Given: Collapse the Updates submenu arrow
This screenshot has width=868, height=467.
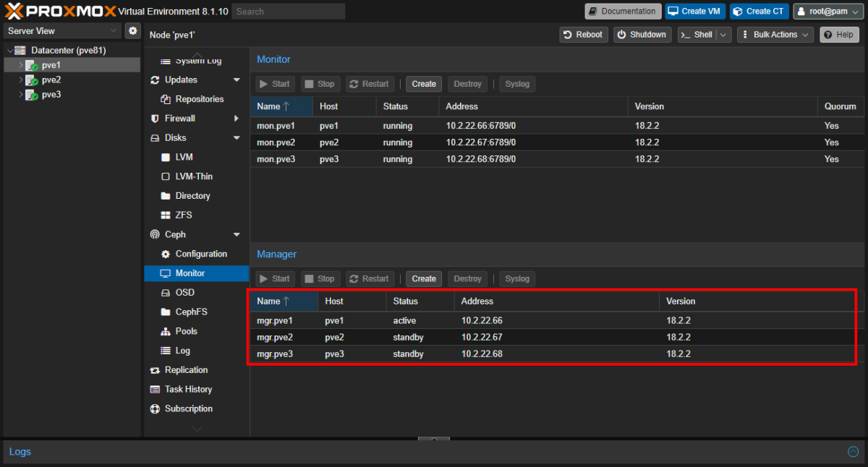Looking at the screenshot, I should [x=237, y=80].
